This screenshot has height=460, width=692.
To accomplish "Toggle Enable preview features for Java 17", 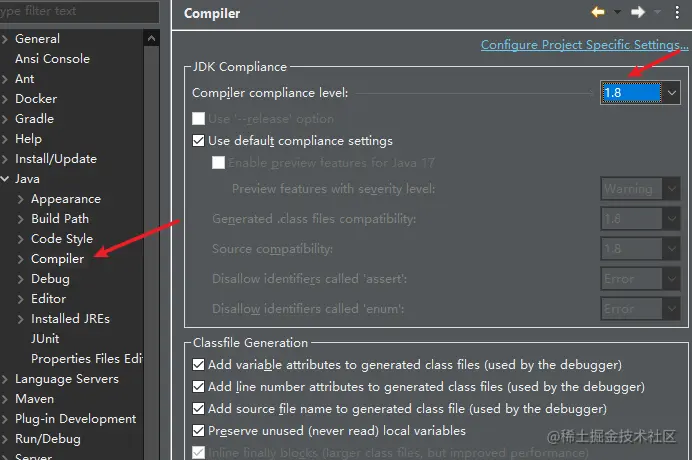I will coord(218,162).
